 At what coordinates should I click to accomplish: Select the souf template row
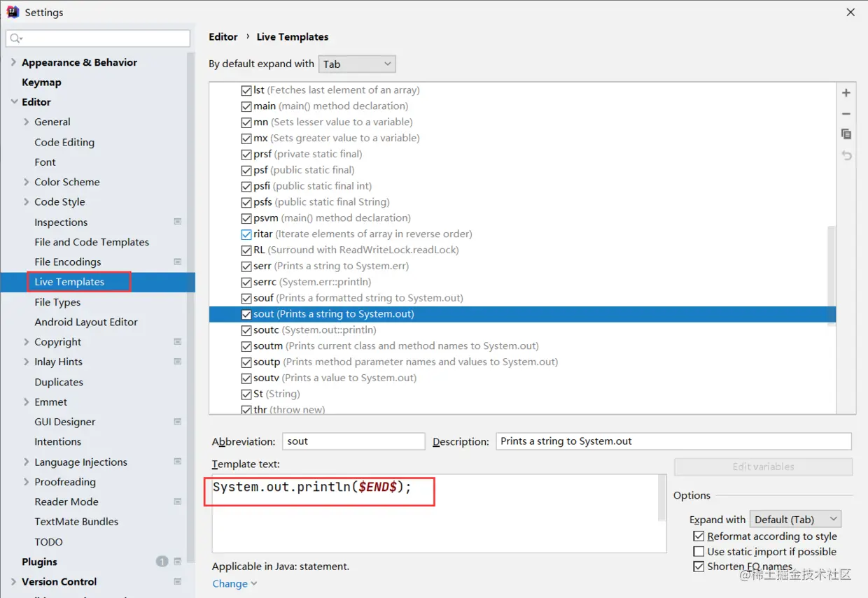click(x=522, y=298)
